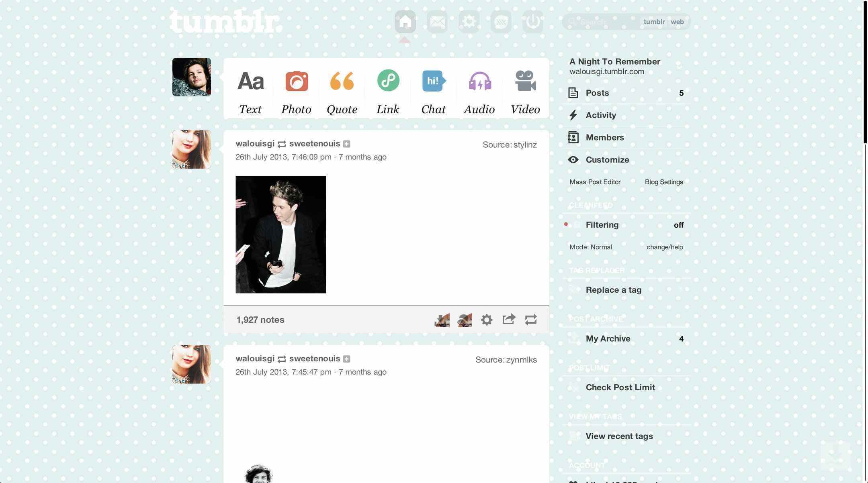Open the Inbox envelope icon
The height and width of the screenshot is (483, 868).
click(x=437, y=22)
